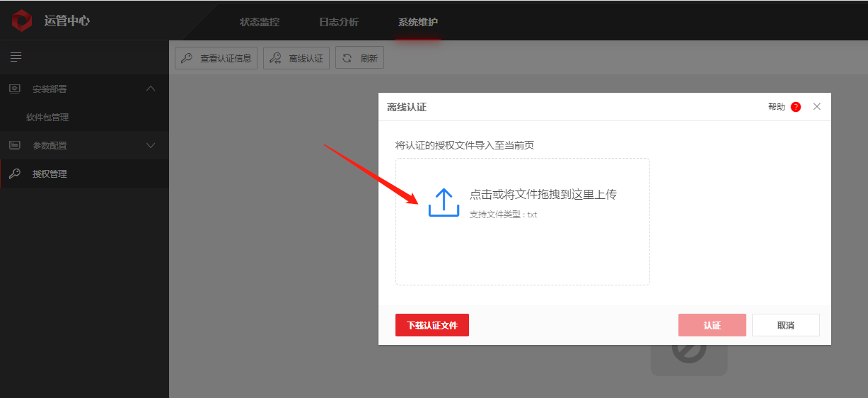Click the 参数配置 sidebar icon

(15, 145)
